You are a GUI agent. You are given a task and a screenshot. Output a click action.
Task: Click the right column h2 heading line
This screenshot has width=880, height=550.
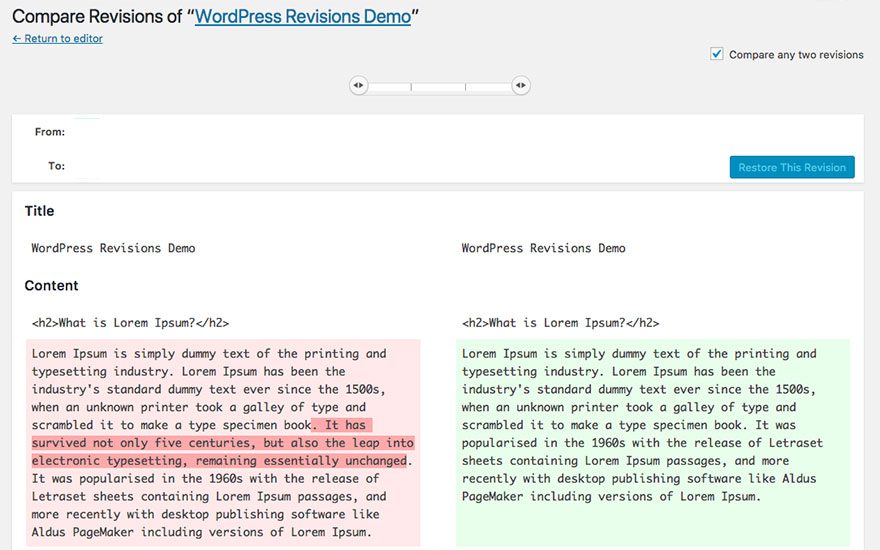point(560,323)
